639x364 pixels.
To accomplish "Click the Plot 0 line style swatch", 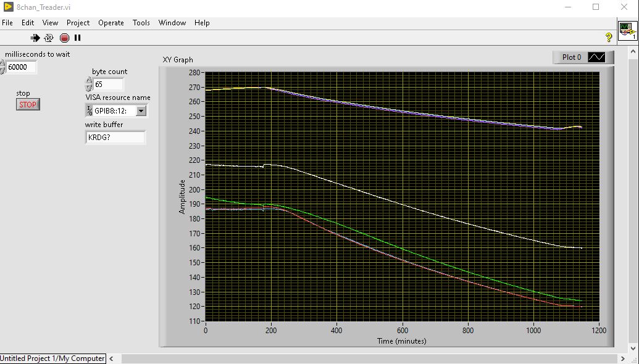I will [x=596, y=57].
